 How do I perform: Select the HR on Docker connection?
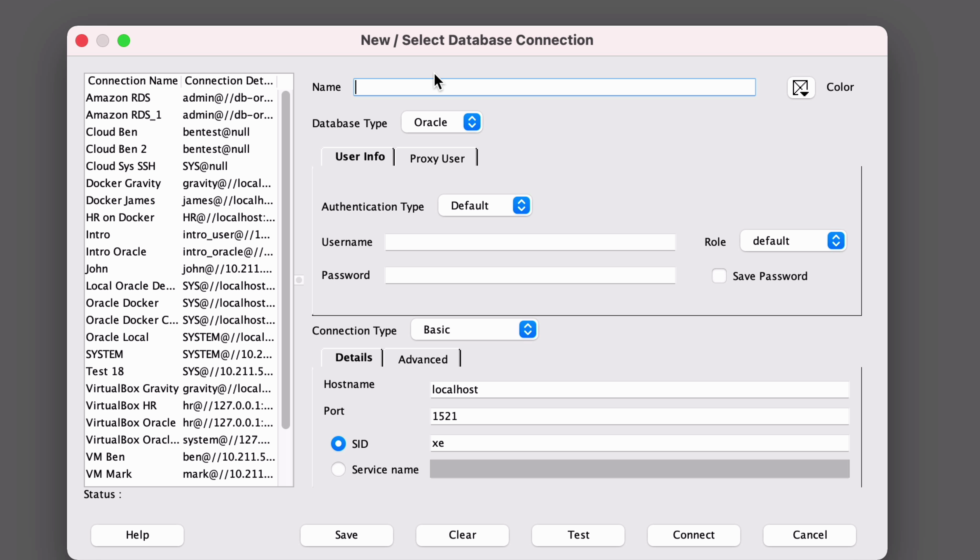120,217
